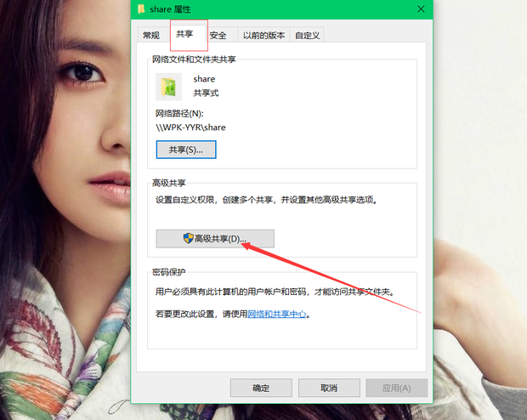Click the 应用(A) button
The width and height of the screenshot is (527, 420).
pyautogui.click(x=397, y=388)
